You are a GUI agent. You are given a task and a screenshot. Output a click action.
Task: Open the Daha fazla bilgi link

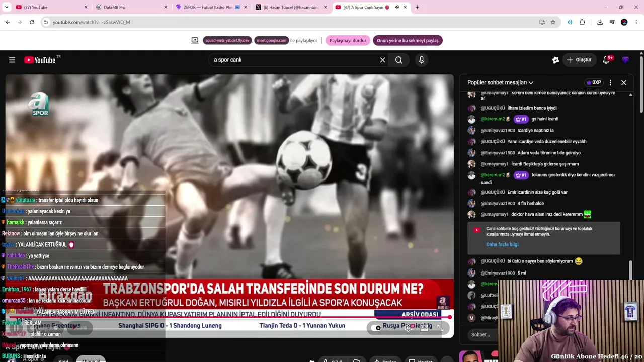coord(502,245)
